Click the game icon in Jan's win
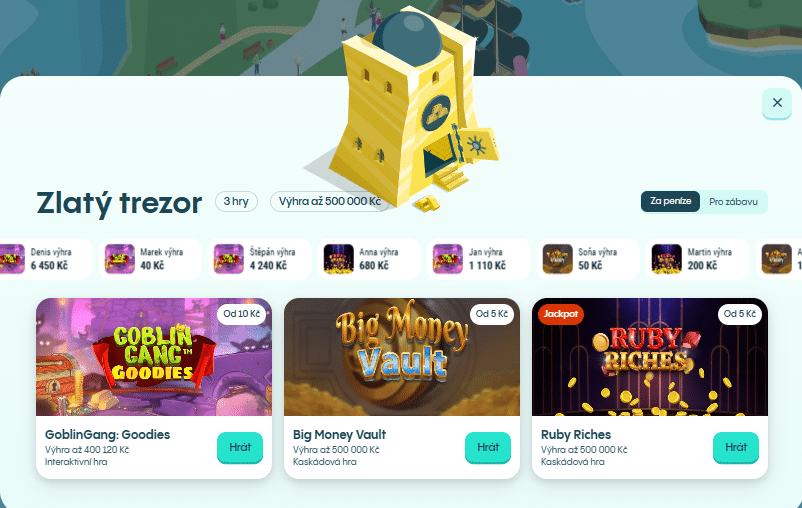 tap(448, 259)
